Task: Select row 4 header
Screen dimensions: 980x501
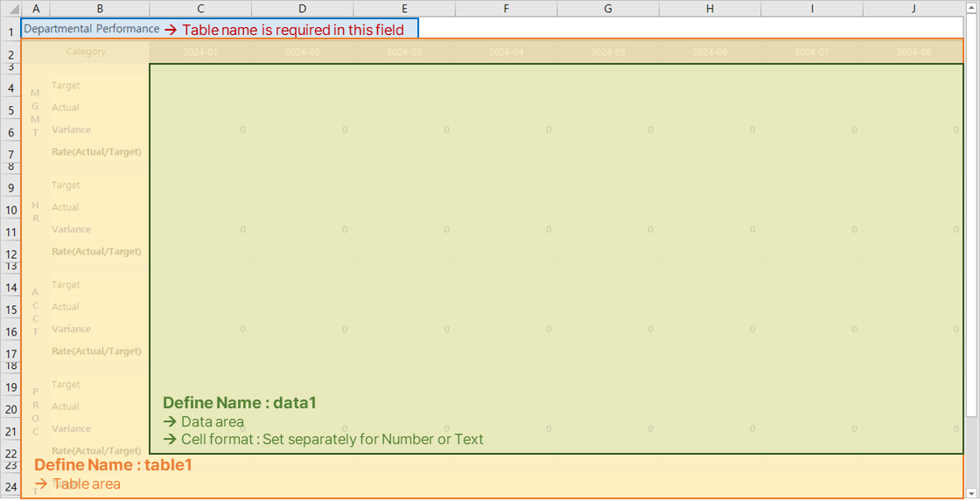Action: click(10, 87)
